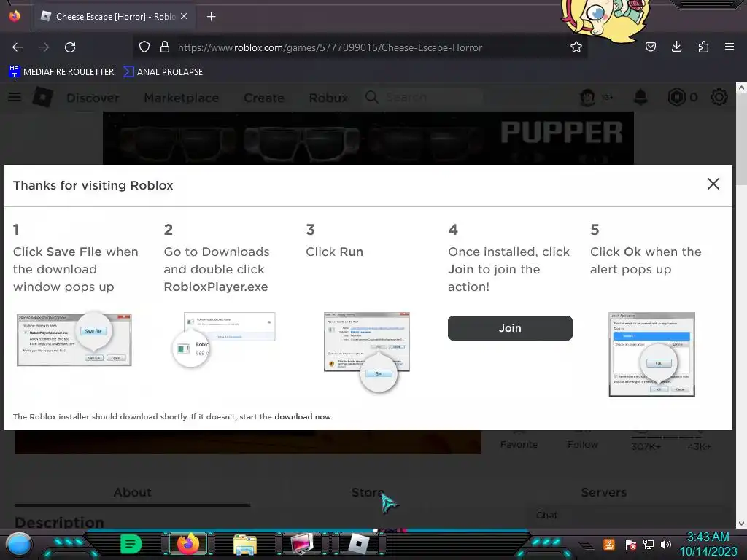Click the Follow button on game page
The image size is (747, 560).
pos(583,443)
